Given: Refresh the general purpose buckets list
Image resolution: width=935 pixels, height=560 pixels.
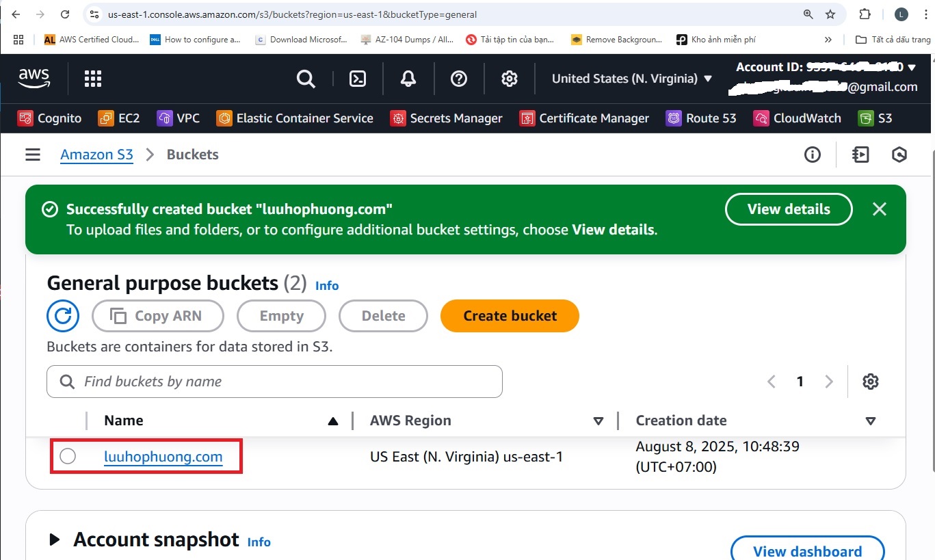Looking at the screenshot, I should point(63,316).
